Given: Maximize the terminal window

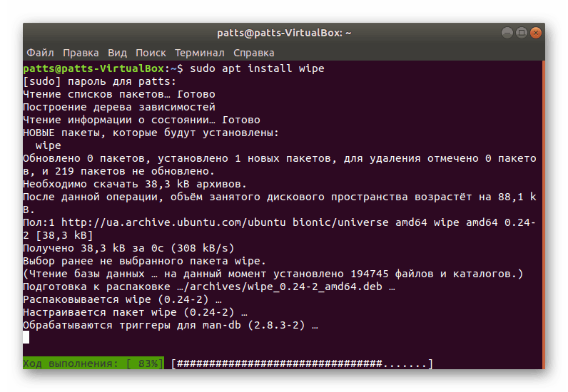Looking at the screenshot, I should tap(522, 33).
